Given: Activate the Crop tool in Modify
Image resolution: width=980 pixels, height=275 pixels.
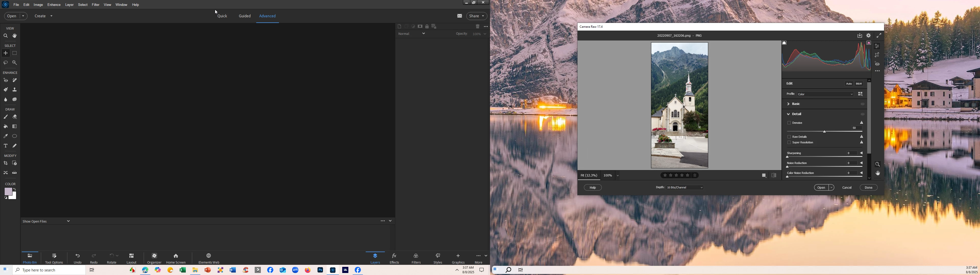Looking at the screenshot, I should 5,163.
